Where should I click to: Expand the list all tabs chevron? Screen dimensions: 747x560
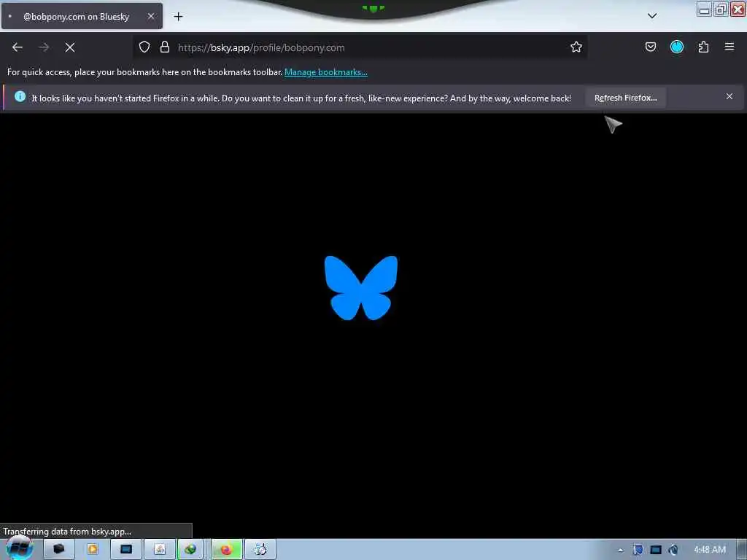651,16
